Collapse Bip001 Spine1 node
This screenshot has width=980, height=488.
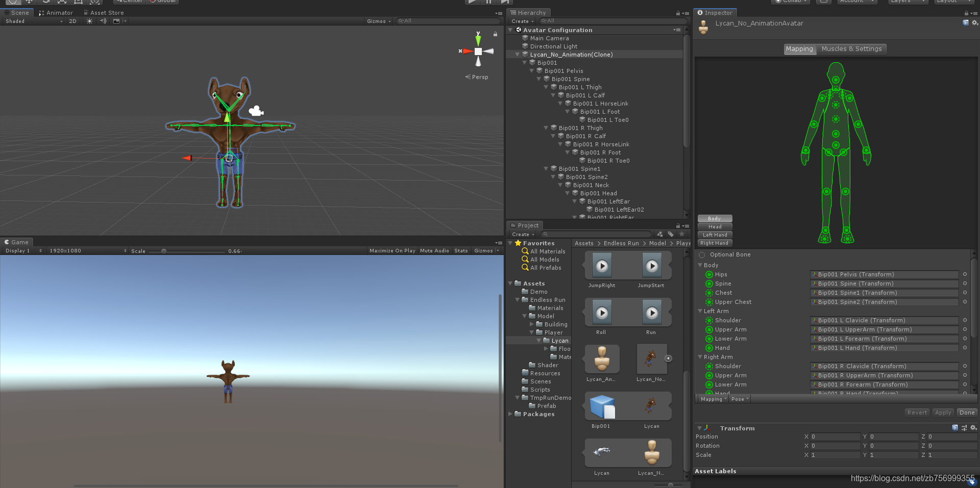(x=546, y=169)
